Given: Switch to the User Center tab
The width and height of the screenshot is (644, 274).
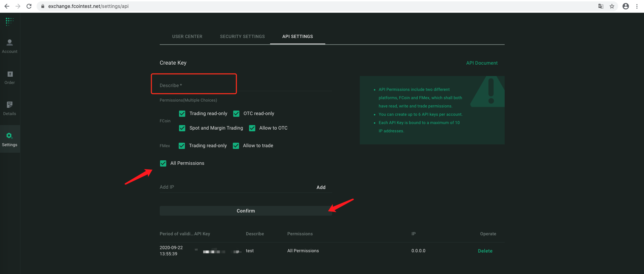Looking at the screenshot, I should pyautogui.click(x=187, y=37).
